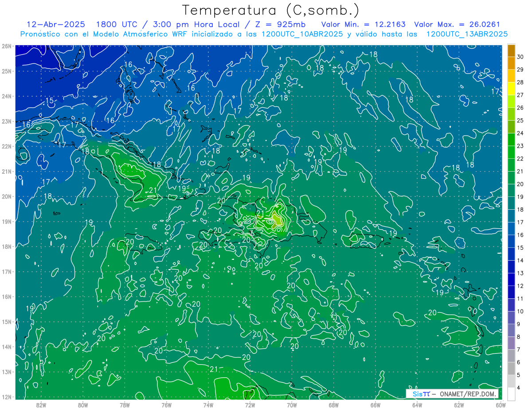Screen dimensions: 532x411
Task: Click the lime swatch between 26 and 27
Action: pos(511,102)
